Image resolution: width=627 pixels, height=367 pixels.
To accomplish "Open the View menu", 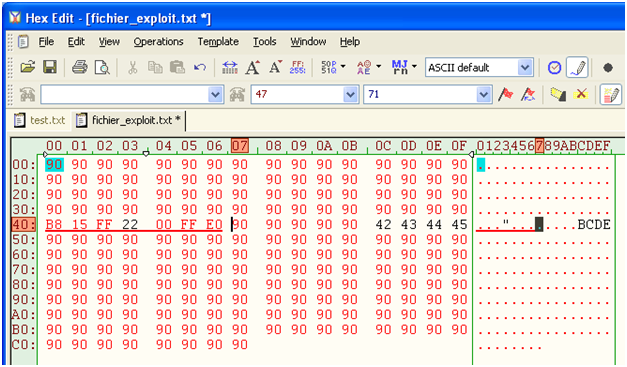I will [x=109, y=42].
